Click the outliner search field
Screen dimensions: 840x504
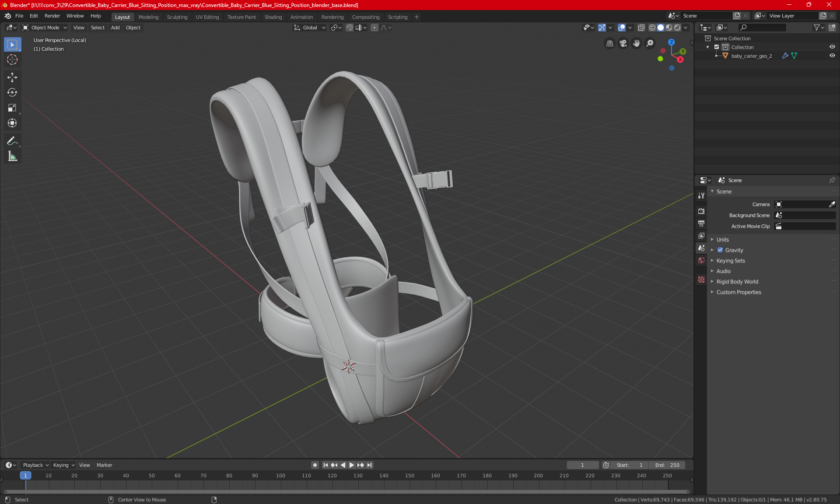762,28
